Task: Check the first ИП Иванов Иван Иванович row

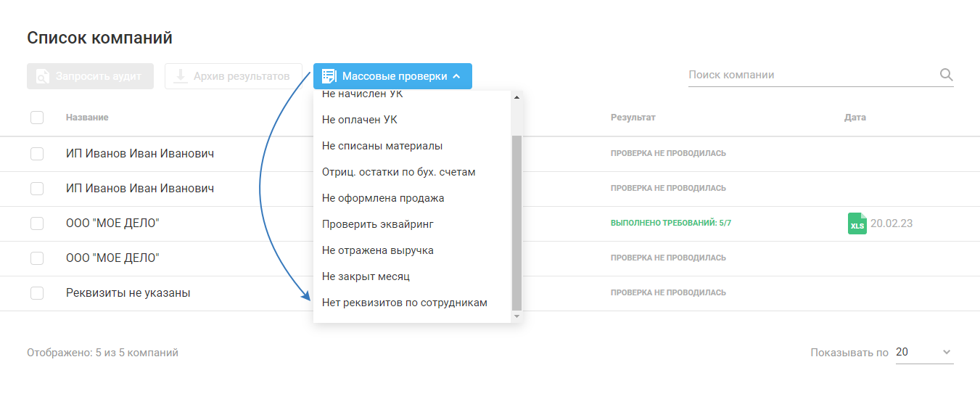Action: pos(37,154)
